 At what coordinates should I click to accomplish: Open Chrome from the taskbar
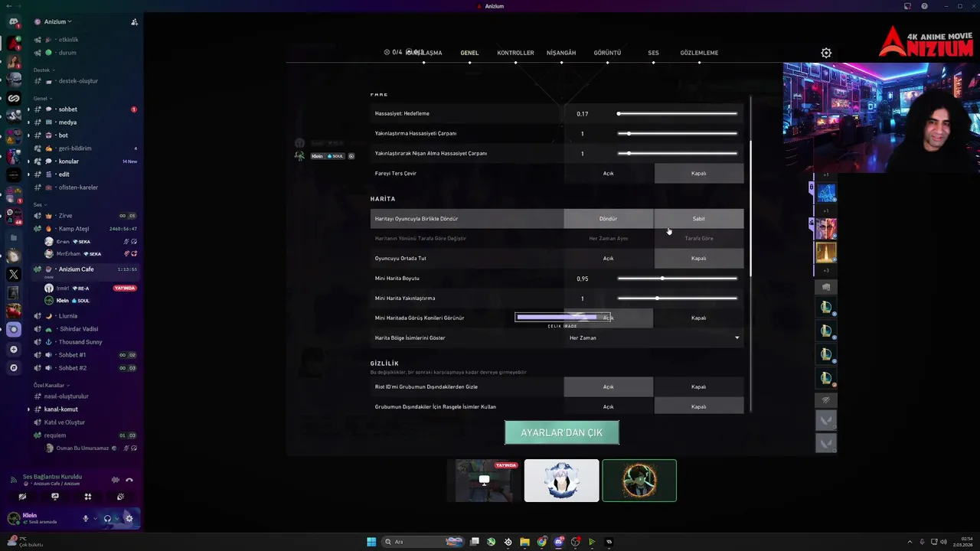click(x=541, y=542)
